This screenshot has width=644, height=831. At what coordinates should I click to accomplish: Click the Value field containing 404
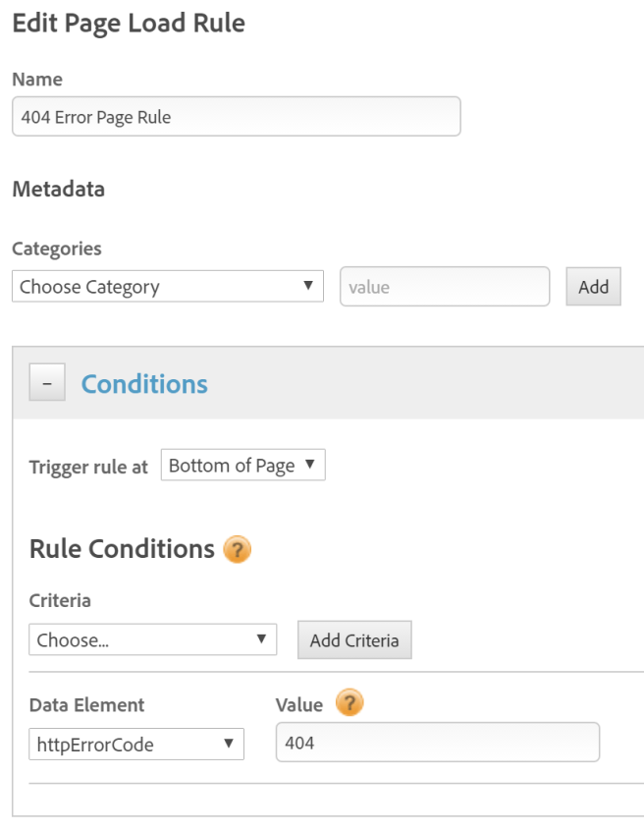438,743
